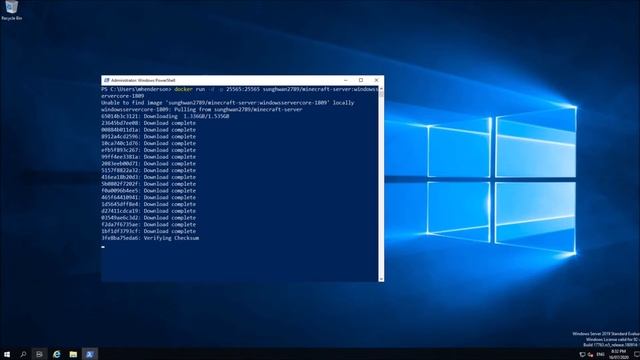Image resolution: width=640 pixels, height=360 pixels.
Task: Open Task View from the taskbar
Action: tap(39, 354)
